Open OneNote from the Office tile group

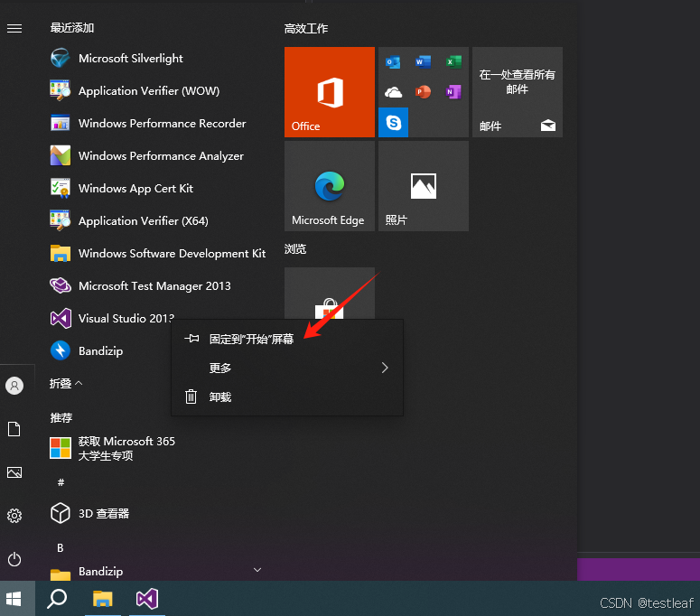(453, 92)
